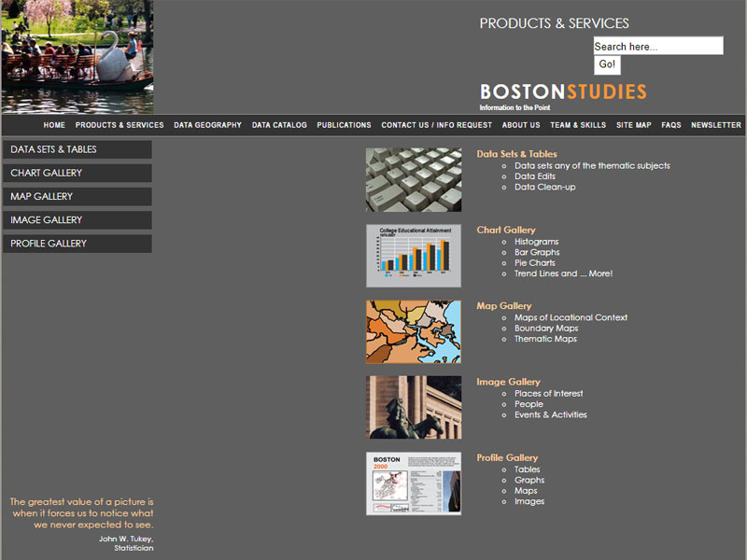Screen dimensions: 747x560
Task: Open NEWSLETTER in the nav bar
Action: pos(716,125)
